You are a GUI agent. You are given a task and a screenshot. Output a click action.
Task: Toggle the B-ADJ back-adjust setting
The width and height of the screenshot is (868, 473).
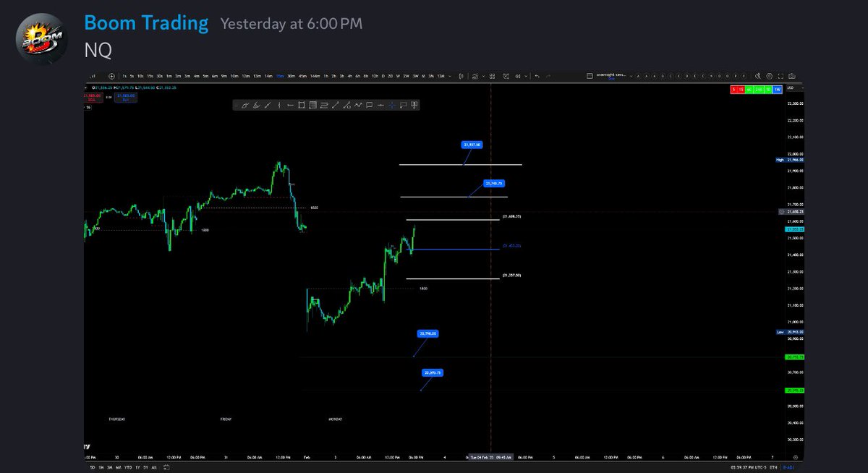[x=788, y=467]
